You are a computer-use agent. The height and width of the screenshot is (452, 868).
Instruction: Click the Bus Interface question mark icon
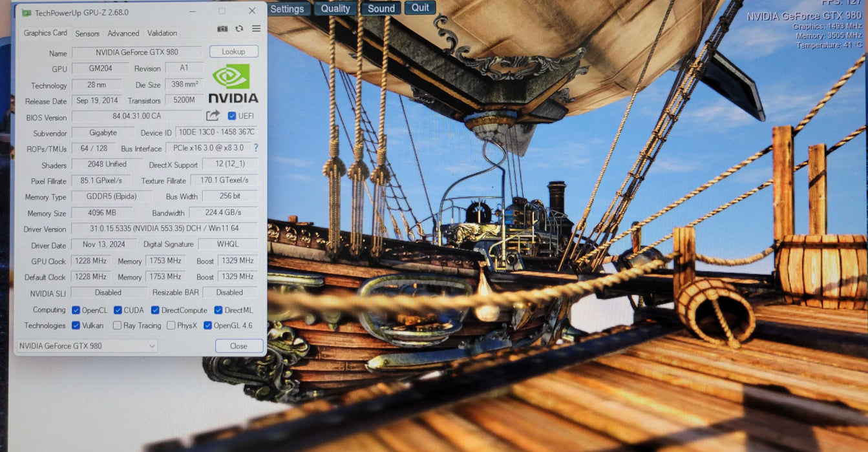(x=256, y=148)
